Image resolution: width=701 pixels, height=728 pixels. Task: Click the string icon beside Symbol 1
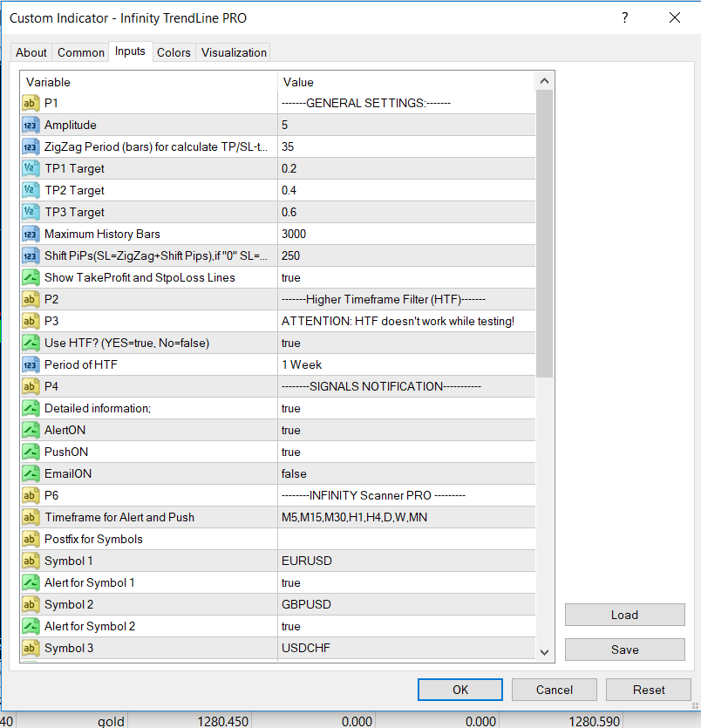click(x=31, y=561)
